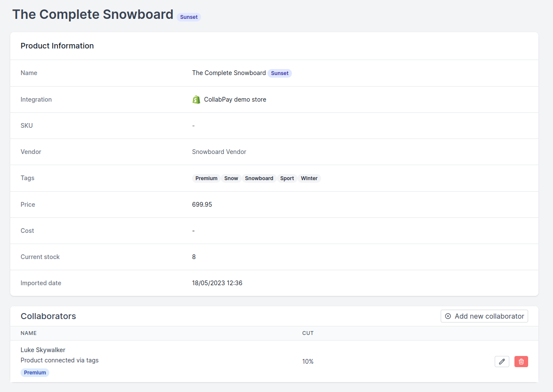553x392 pixels.
Task: Click the Vendor field label
Action: 31,152
